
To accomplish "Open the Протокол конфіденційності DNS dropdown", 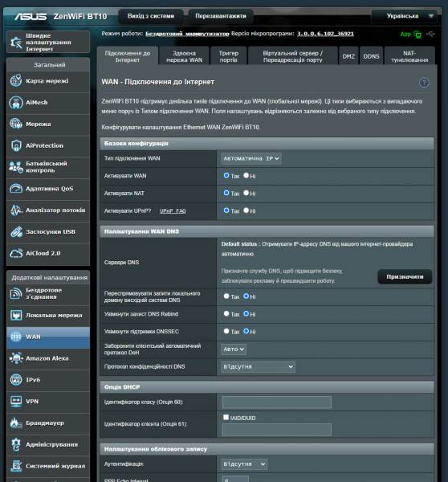I will pyautogui.click(x=258, y=367).
